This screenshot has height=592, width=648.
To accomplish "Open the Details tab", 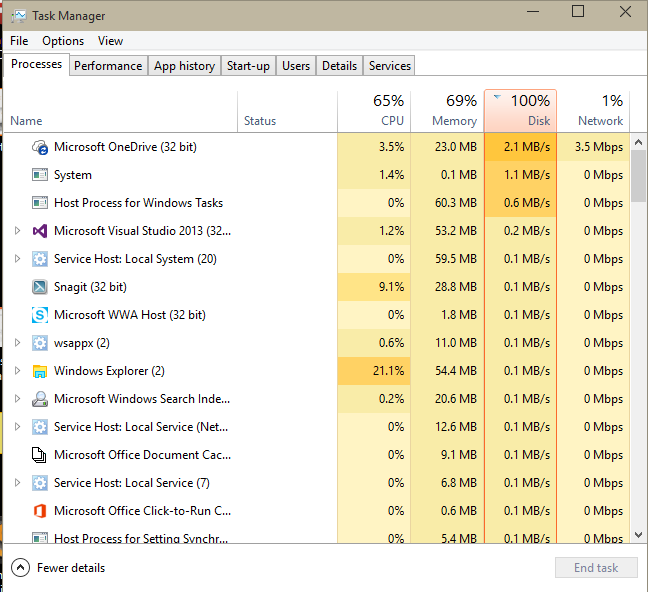I will click(339, 66).
